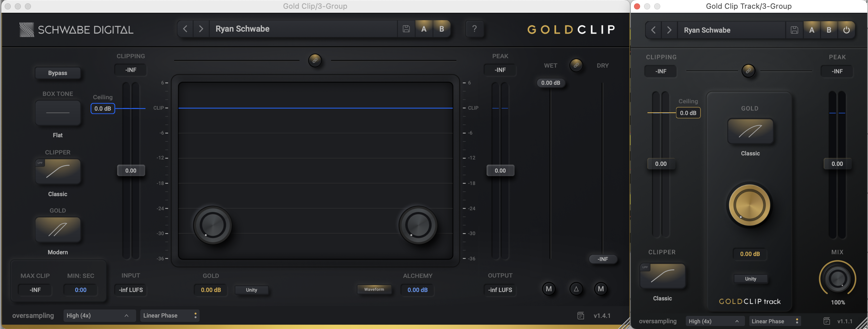Image resolution: width=868 pixels, height=329 pixels.
Task: Click the Schwabe Digital logo
Action: click(76, 29)
